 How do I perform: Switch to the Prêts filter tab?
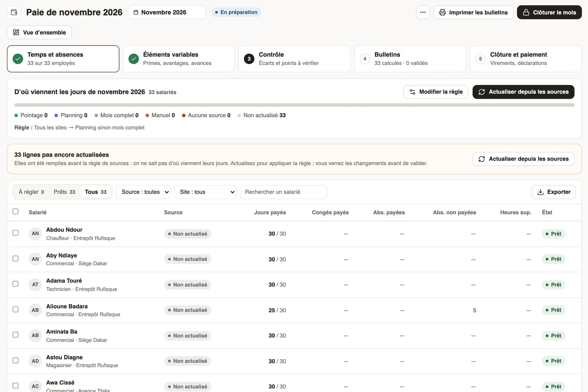point(65,192)
